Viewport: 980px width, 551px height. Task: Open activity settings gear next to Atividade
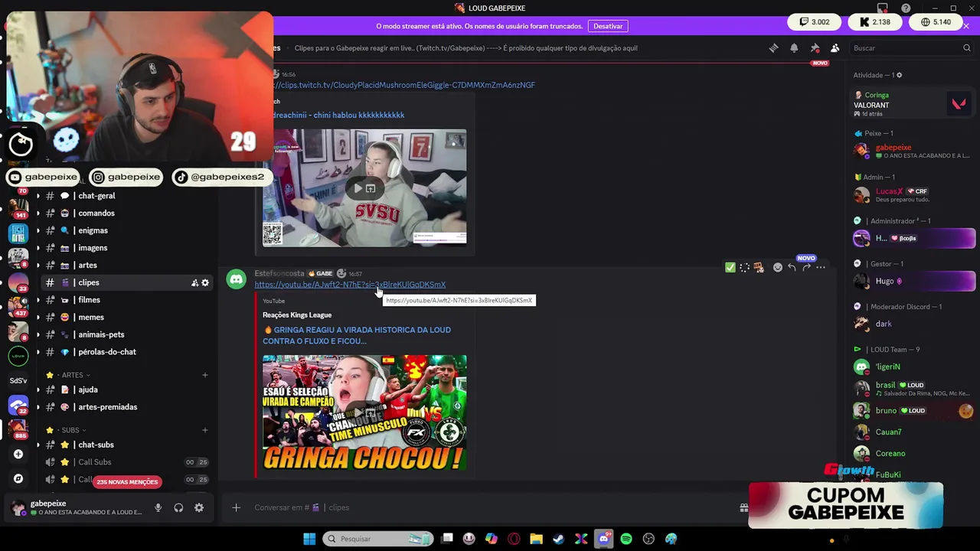(x=899, y=75)
